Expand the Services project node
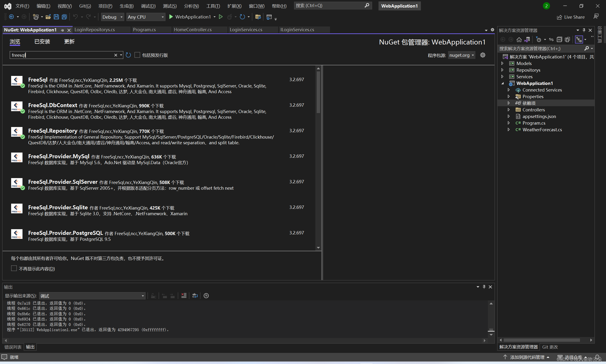The width and height of the screenshot is (606, 364). pyautogui.click(x=502, y=77)
